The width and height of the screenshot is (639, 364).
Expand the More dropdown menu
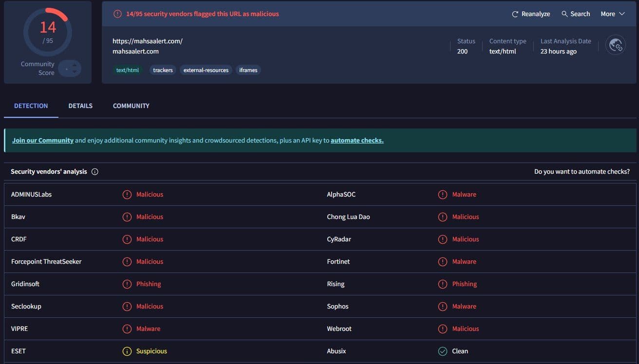coord(612,14)
